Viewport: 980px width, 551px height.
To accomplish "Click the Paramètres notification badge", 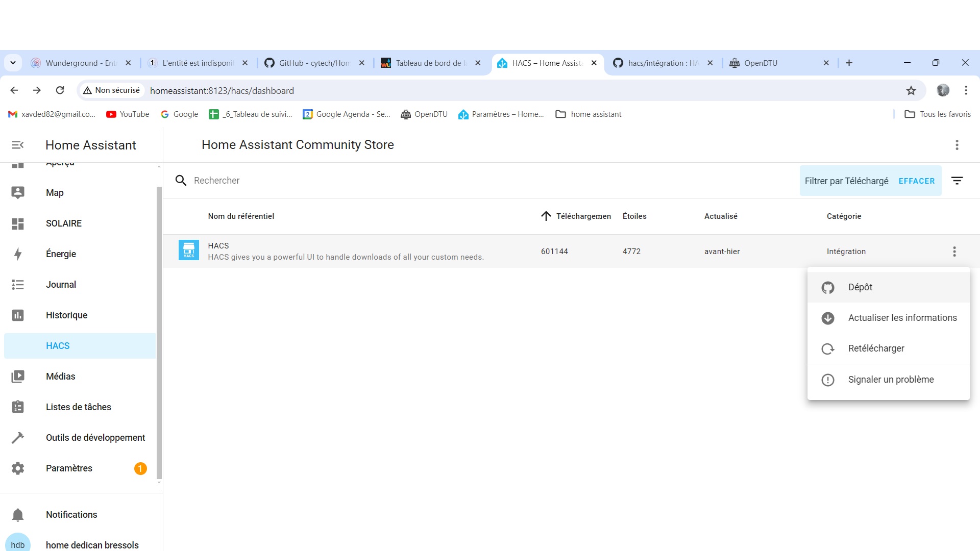I will pyautogui.click(x=140, y=468).
